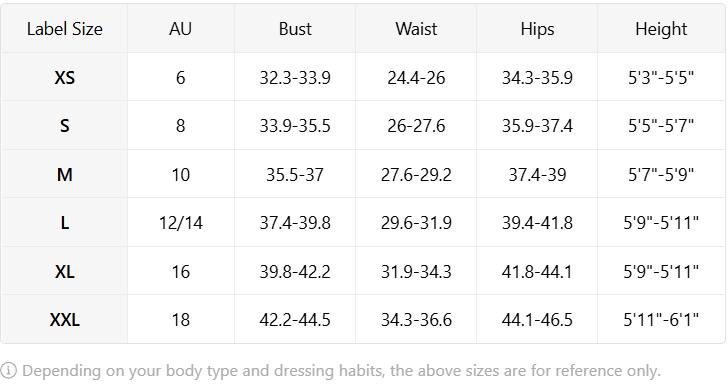Click the XXL size row label

(65, 320)
